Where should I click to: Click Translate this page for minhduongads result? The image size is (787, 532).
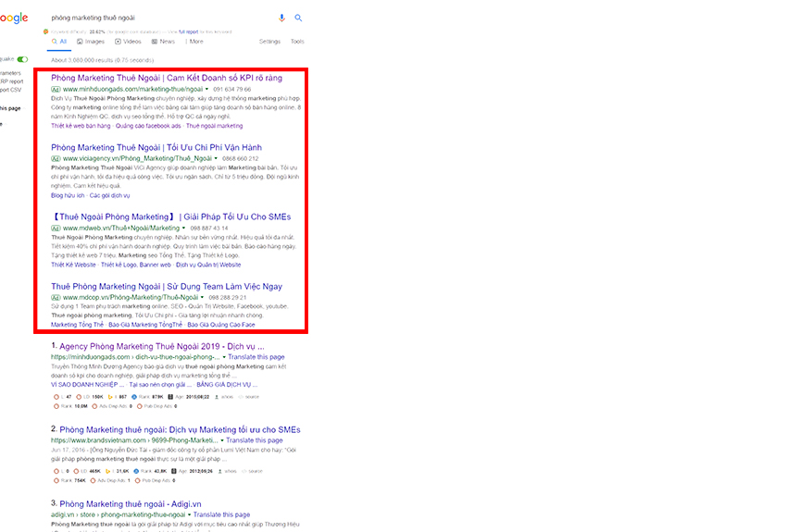(256, 357)
